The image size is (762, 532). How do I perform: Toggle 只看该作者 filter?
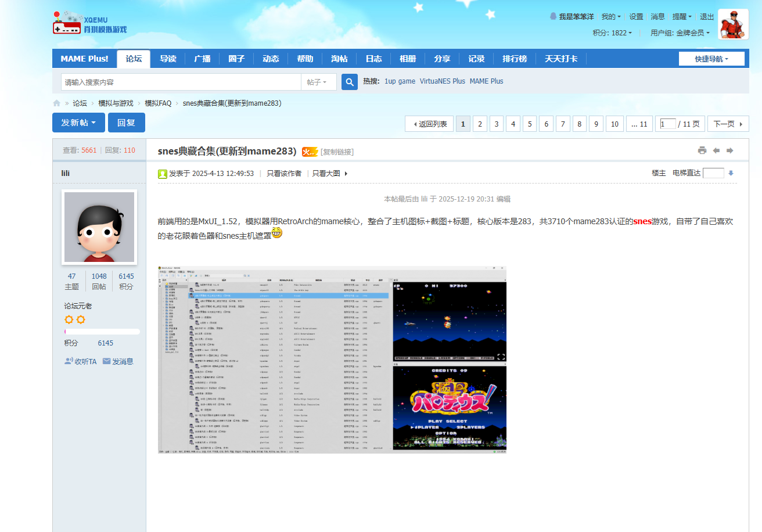click(x=284, y=173)
